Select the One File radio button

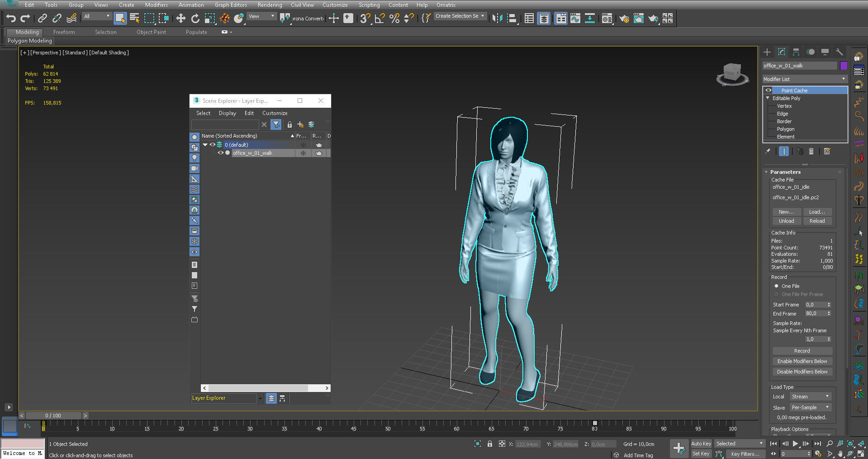(777, 286)
